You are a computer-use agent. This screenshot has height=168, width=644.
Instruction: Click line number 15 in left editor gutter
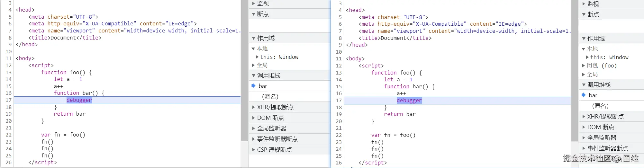(x=9, y=86)
